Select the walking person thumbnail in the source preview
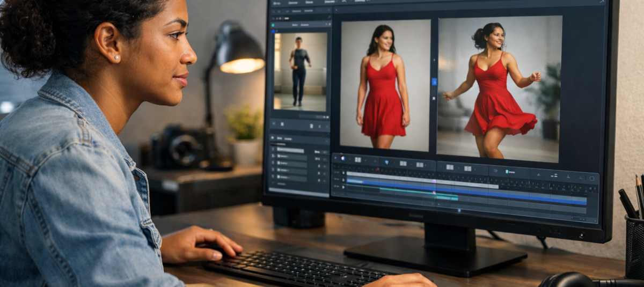 pos(300,71)
